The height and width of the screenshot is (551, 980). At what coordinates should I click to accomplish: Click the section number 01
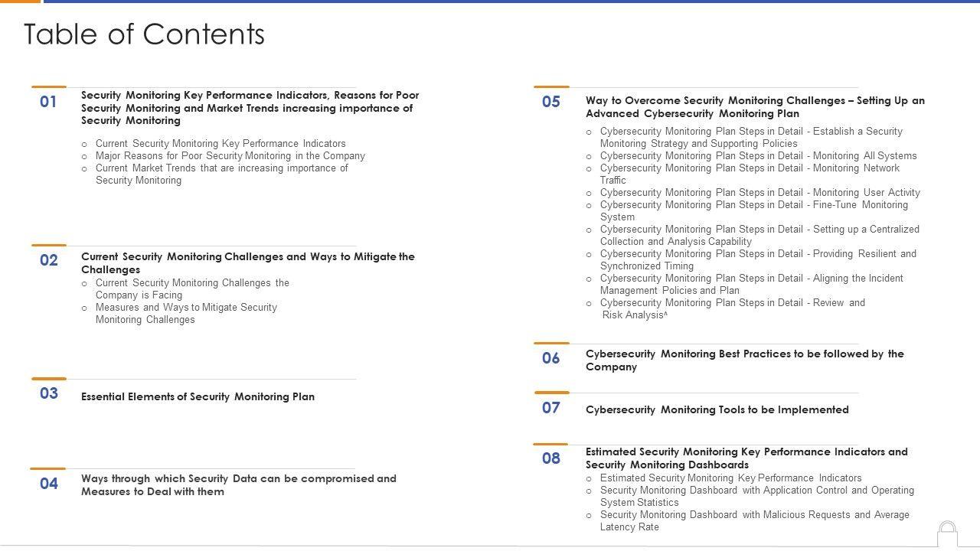pyautogui.click(x=48, y=102)
